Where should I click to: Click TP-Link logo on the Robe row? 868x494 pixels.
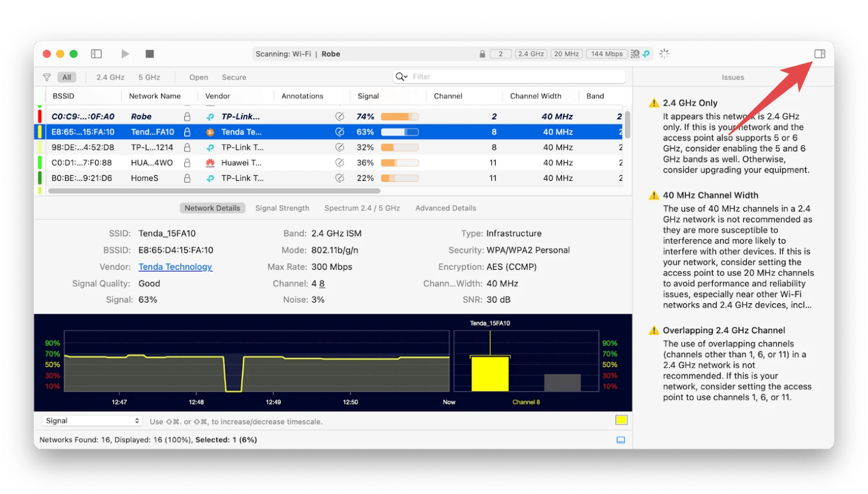point(210,117)
